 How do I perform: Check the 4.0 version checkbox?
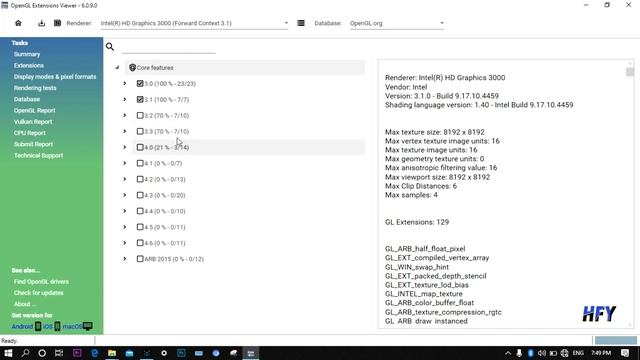pos(140,147)
